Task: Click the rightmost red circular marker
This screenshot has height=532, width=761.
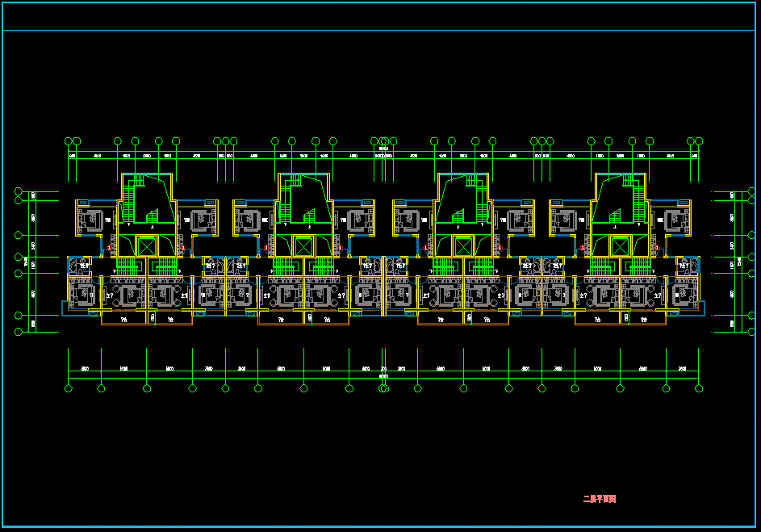Action: coord(656,248)
